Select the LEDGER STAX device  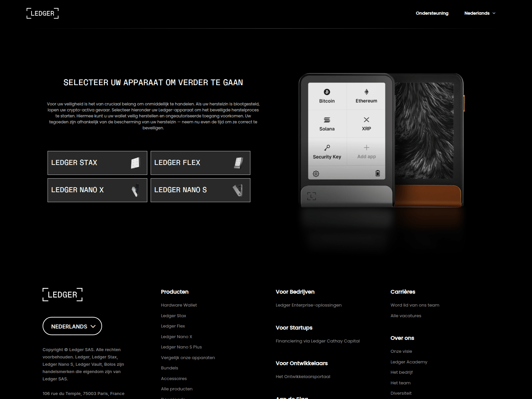point(97,163)
